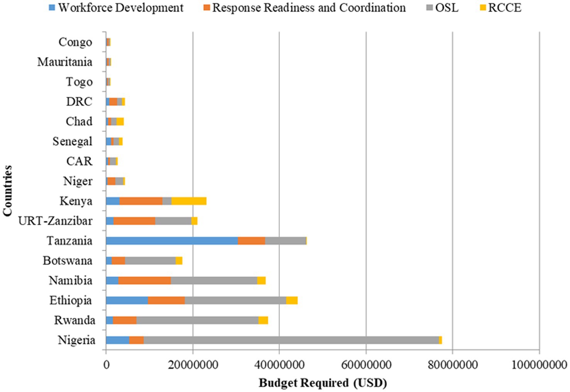Select the 'RCCE' legend label
The image size is (570, 392).
(x=505, y=8)
